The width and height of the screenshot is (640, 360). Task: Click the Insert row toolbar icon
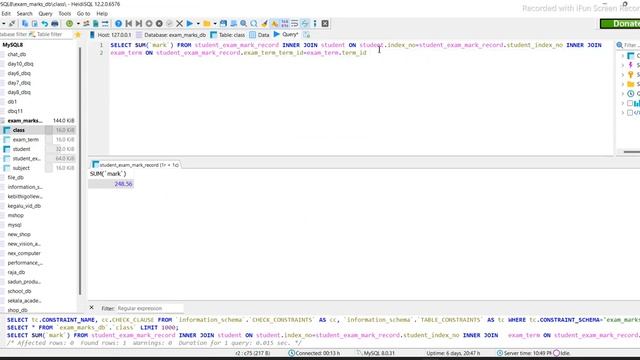click(x=149, y=24)
